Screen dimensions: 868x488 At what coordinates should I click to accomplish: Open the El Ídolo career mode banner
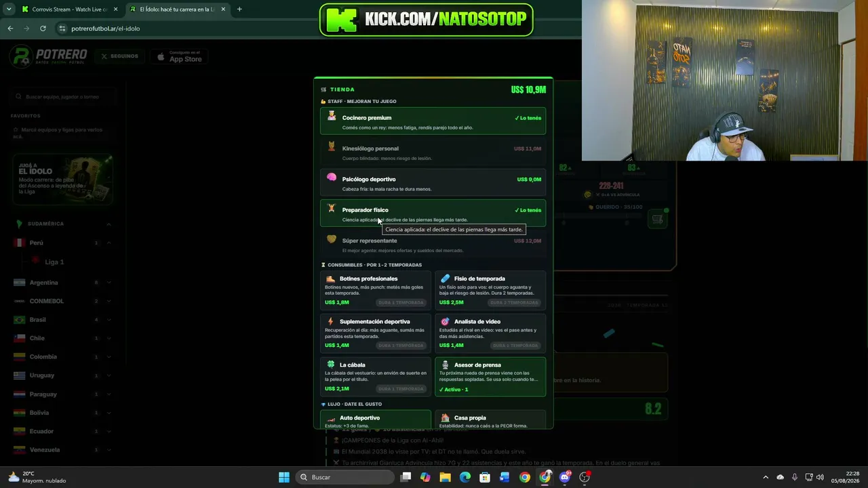click(62, 180)
